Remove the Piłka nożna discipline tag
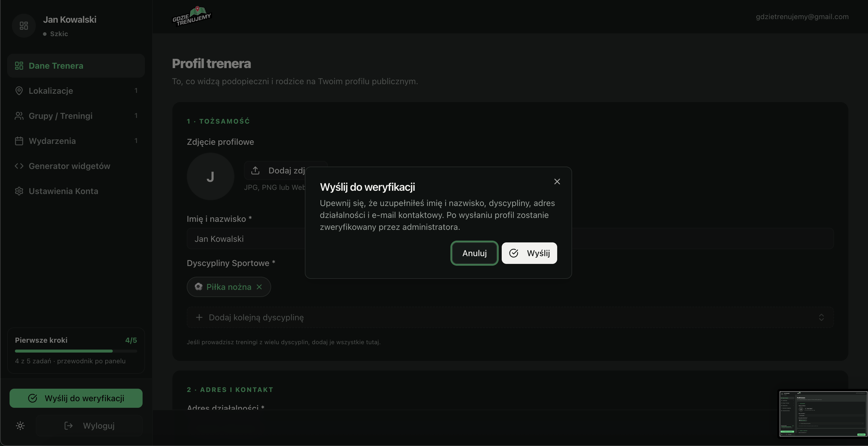Screen dimensions: 868x446 point(259,287)
